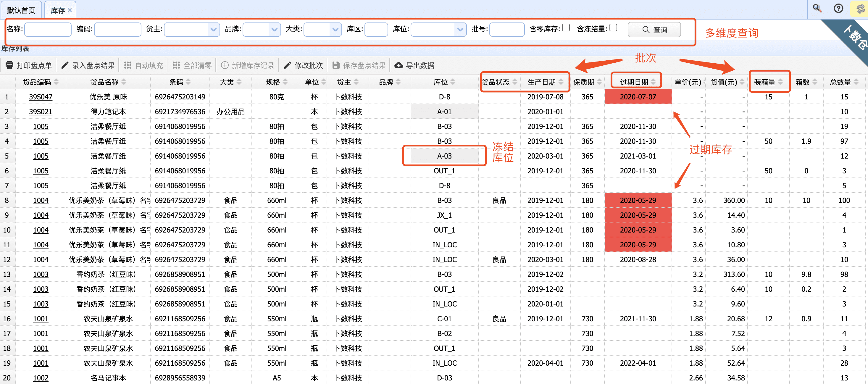This screenshot has height=384, width=868.
Task: Open goods code link 39S047
Action: click(41, 97)
